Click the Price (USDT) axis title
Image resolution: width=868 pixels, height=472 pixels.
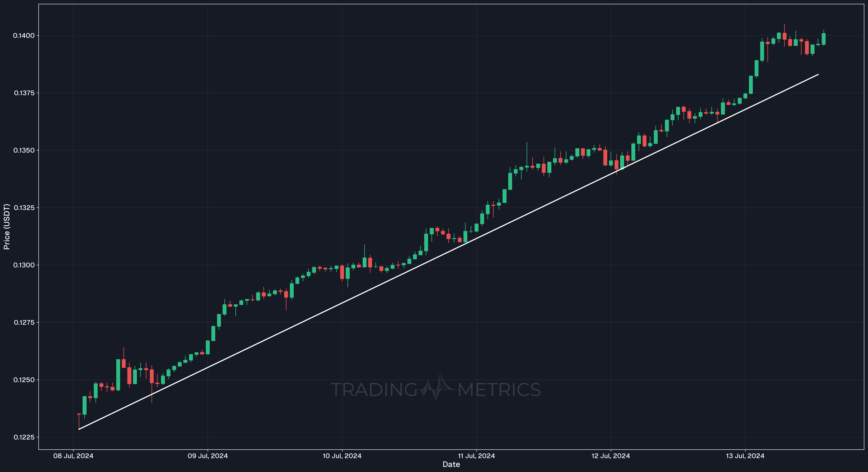(x=7, y=227)
